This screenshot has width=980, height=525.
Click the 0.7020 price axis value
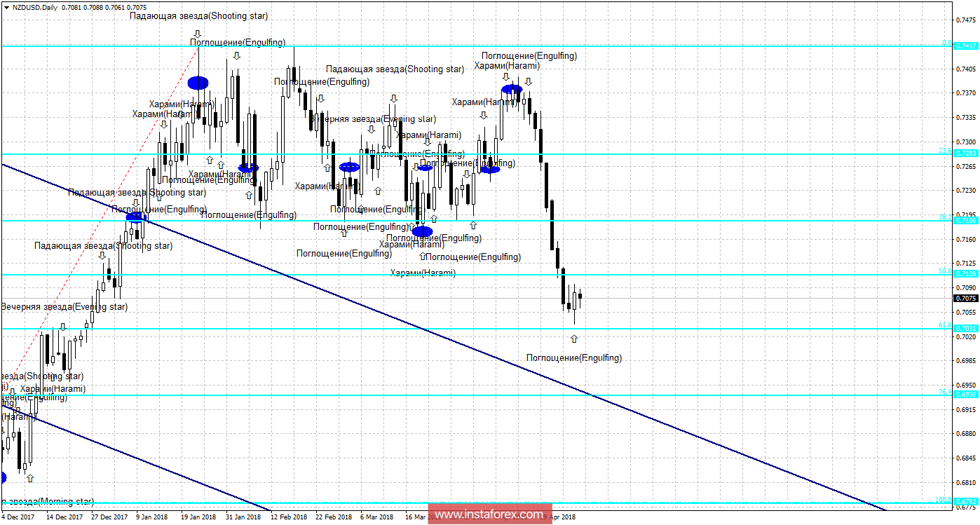966,336
